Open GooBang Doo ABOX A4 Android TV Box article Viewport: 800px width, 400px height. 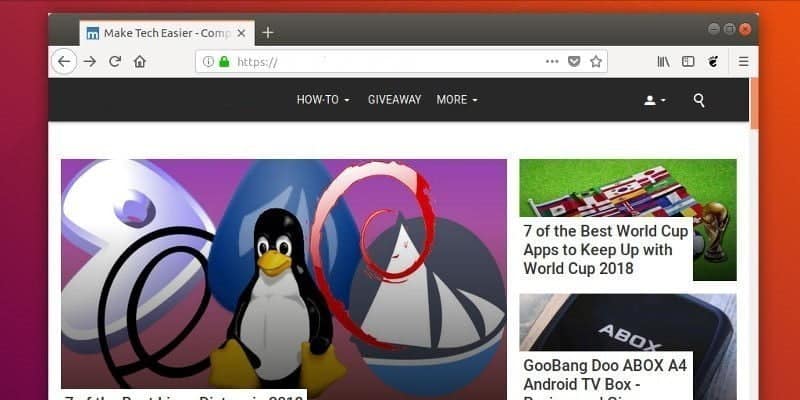(x=605, y=378)
